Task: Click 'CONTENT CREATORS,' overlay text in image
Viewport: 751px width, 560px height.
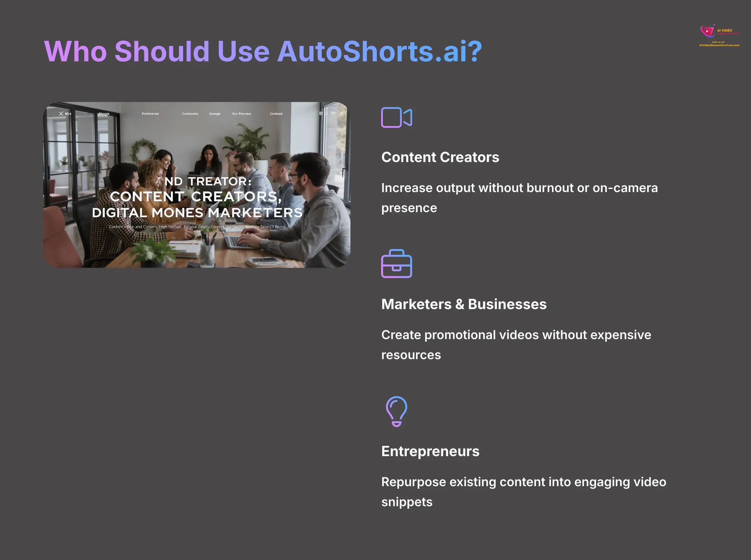Action: click(196, 196)
